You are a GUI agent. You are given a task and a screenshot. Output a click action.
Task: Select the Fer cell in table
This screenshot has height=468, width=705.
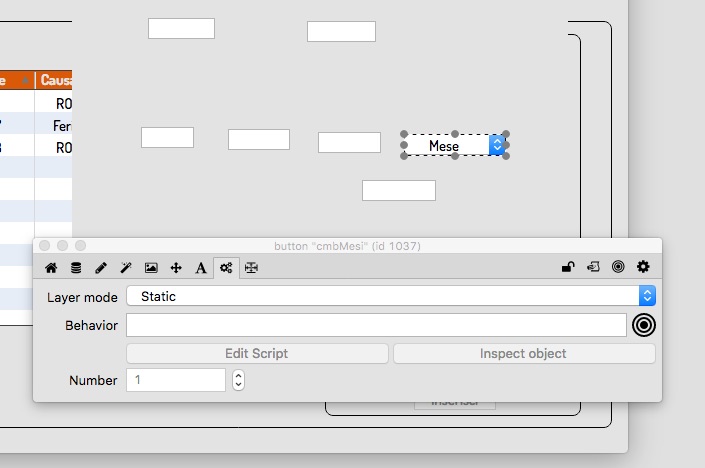click(x=54, y=126)
